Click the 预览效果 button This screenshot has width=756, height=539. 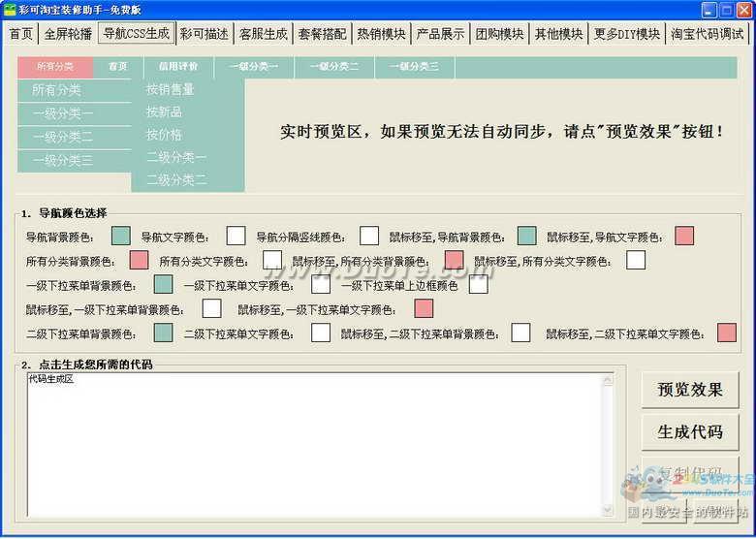click(x=690, y=390)
